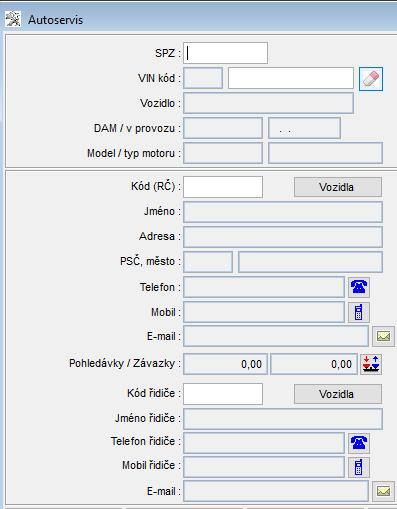
Task: Click the Jméno řidiče field
Action: pyautogui.click(x=283, y=419)
